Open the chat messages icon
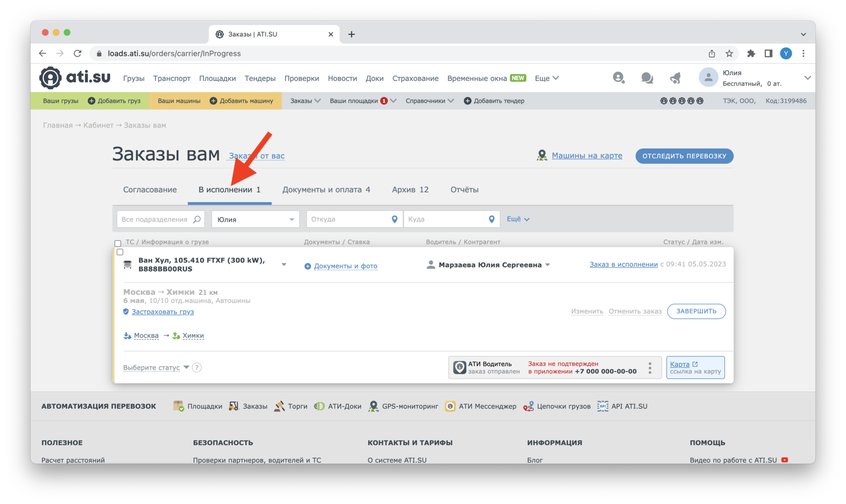846x504 pixels. 647,78
